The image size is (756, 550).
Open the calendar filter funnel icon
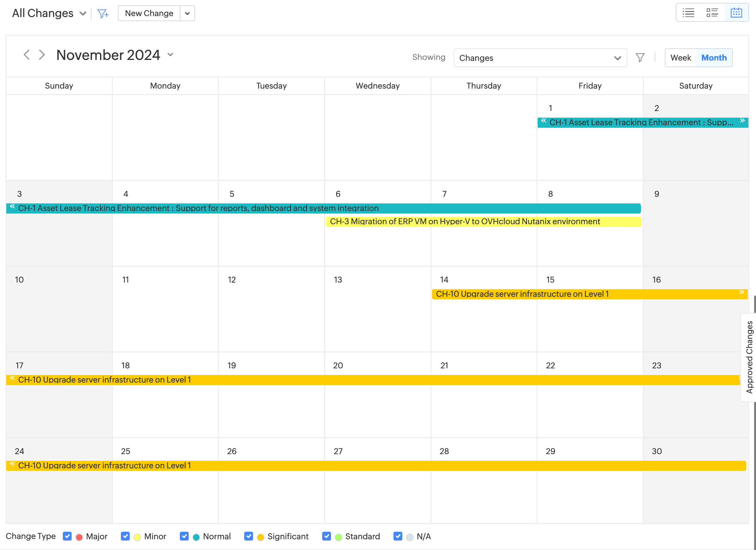[640, 58]
